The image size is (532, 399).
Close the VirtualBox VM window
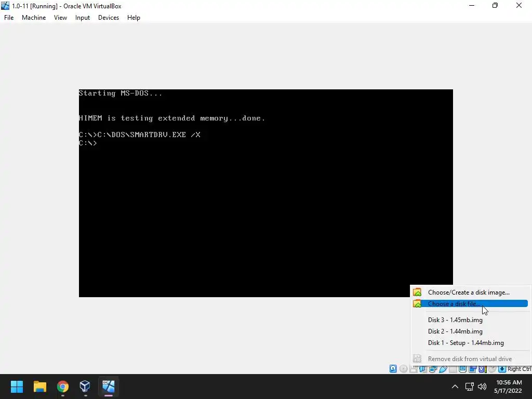tap(519, 5)
